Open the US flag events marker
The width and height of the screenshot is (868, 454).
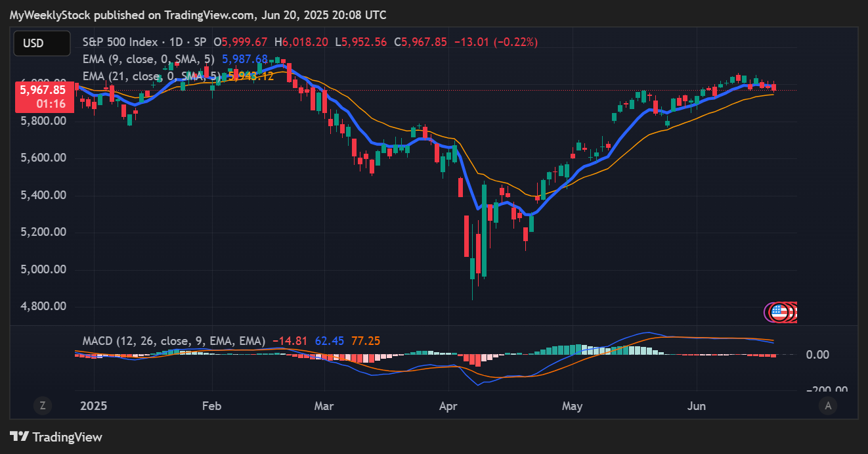point(779,312)
